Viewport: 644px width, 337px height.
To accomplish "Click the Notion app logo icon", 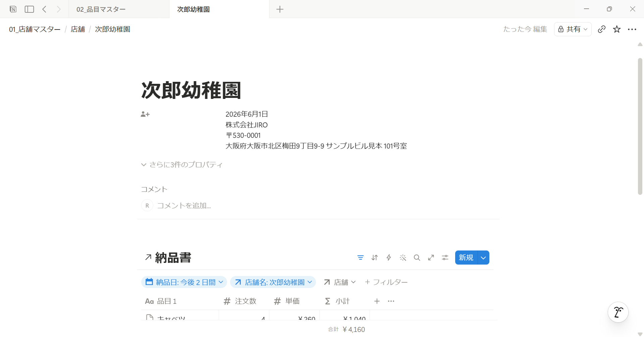I will [13, 9].
